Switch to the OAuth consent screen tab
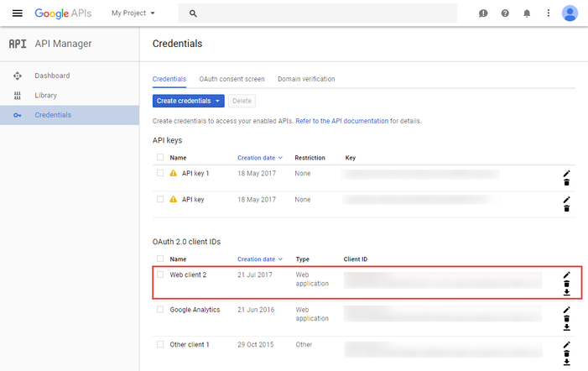 [232, 79]
